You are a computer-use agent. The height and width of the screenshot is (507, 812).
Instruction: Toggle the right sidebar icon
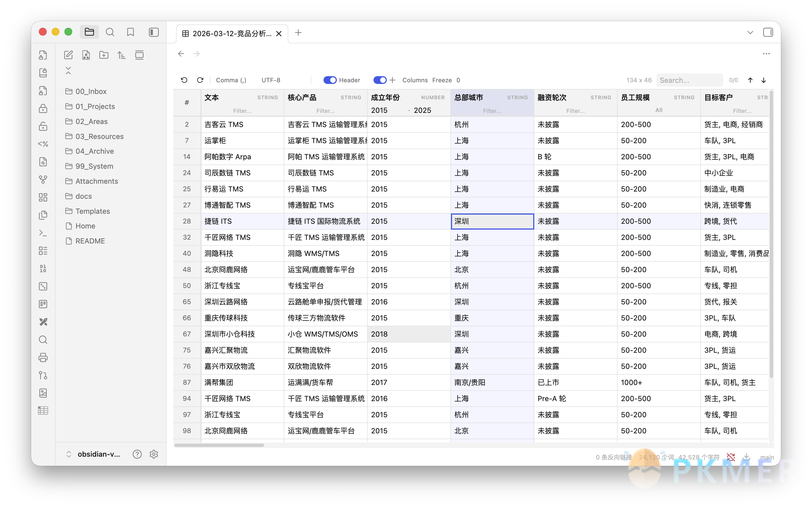pyautogui.click(x=768, y=33)
